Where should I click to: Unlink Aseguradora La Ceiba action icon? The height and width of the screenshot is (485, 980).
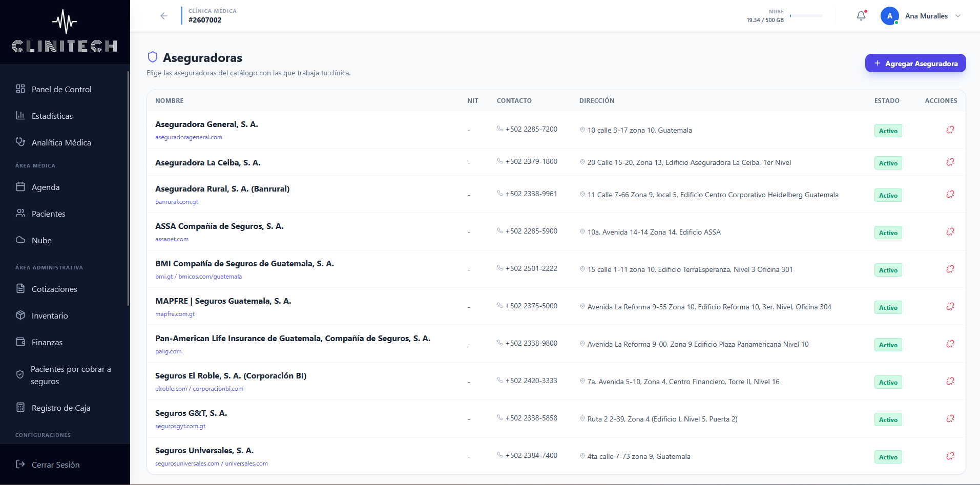pos(950,162)
